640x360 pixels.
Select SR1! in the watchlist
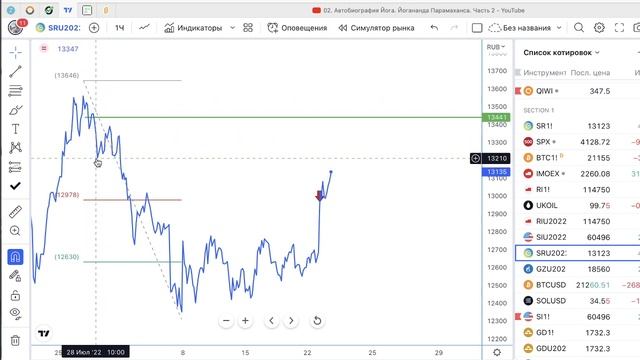click(578, 126)
